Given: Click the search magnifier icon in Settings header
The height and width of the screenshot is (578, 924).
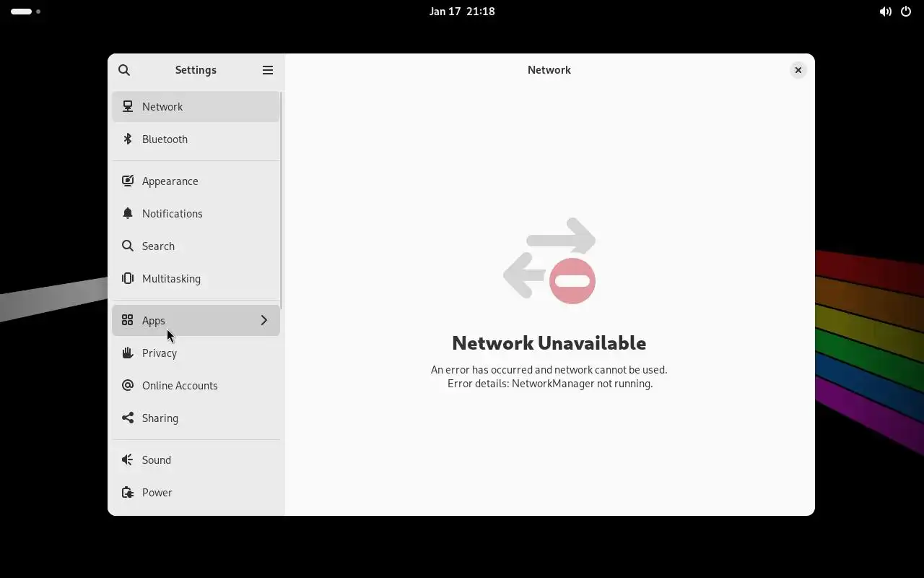Looking at the screenshot, I should [x=124, y=70].
